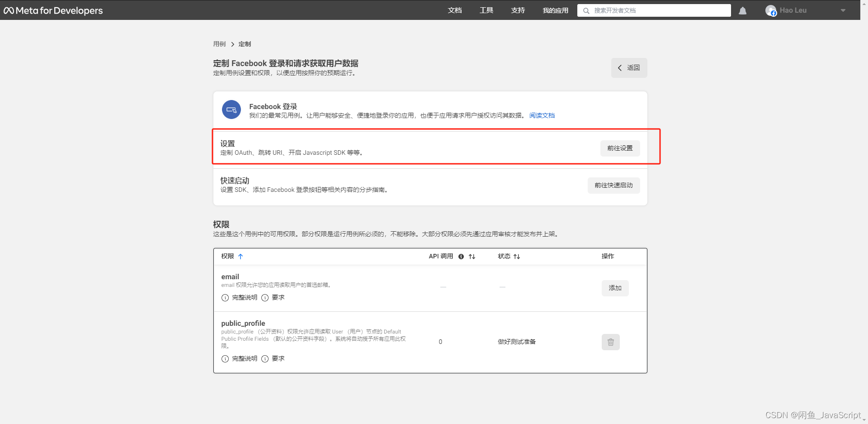Screen dimensions: 868x424
Task: Click the 操作 column header
Action: pyautogui.click(x=608, y=257)
